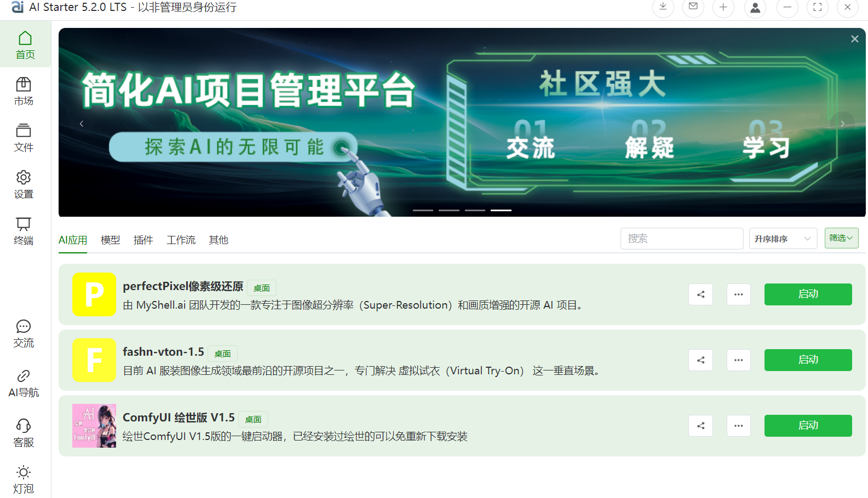Select the first banner slide indicator
Viewport: 868px width, 498px height.
tap(423, 210)
